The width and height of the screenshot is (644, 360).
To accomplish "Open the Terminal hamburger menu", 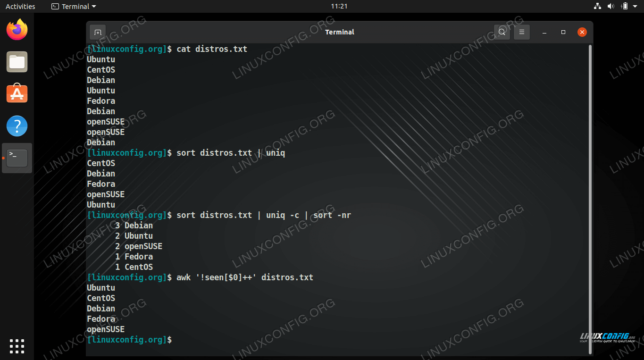I will tap(522, 32).
